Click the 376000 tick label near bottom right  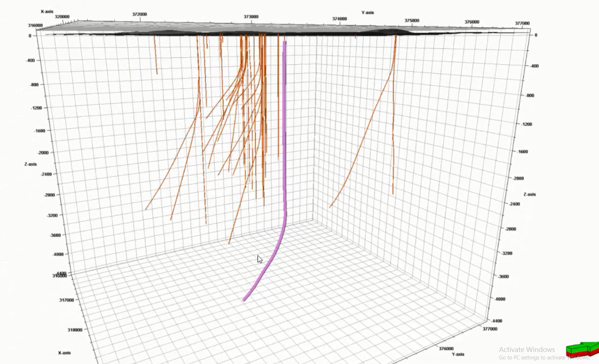tap(446, 349)
